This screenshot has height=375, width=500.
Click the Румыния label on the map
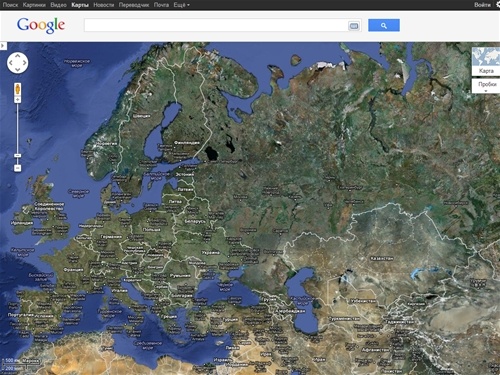tap(180, 276)
